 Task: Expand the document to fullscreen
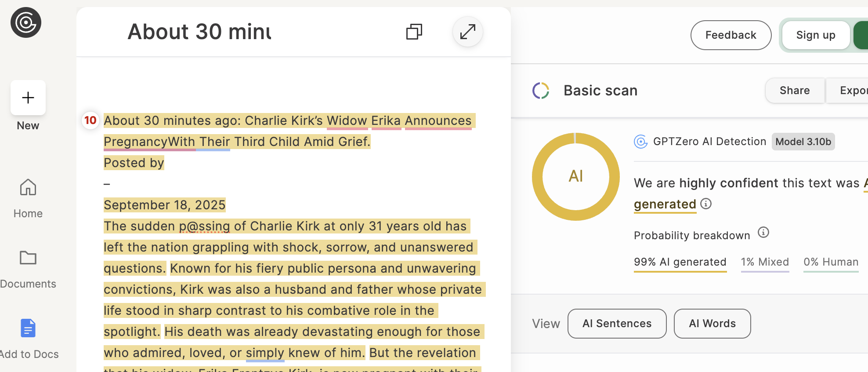467,32
